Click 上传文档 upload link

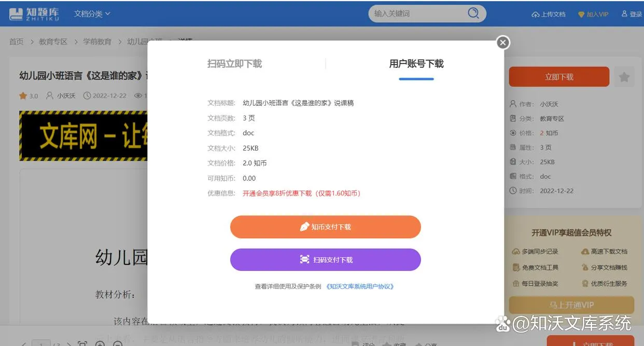point(549,15)
